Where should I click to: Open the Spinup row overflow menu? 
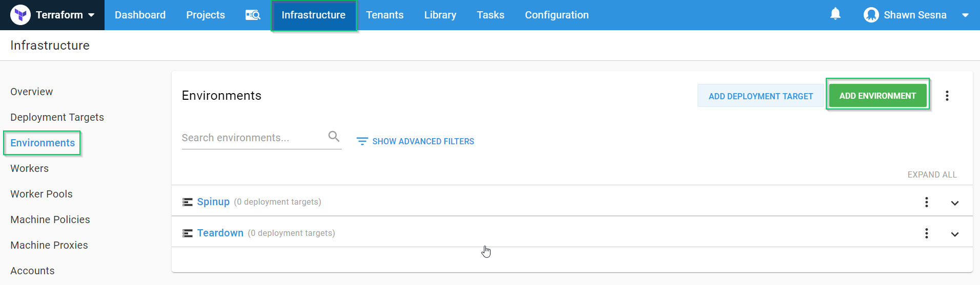point(926,202)
